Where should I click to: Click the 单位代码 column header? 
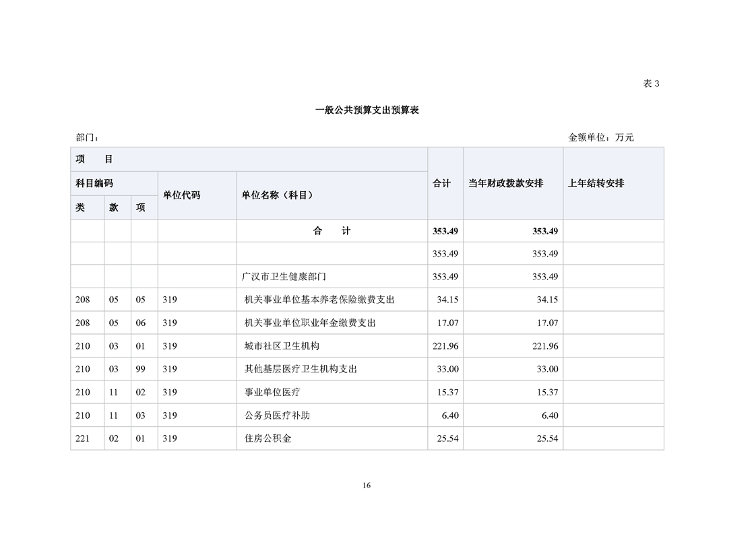pyautogui.click(x=197, y=195)
